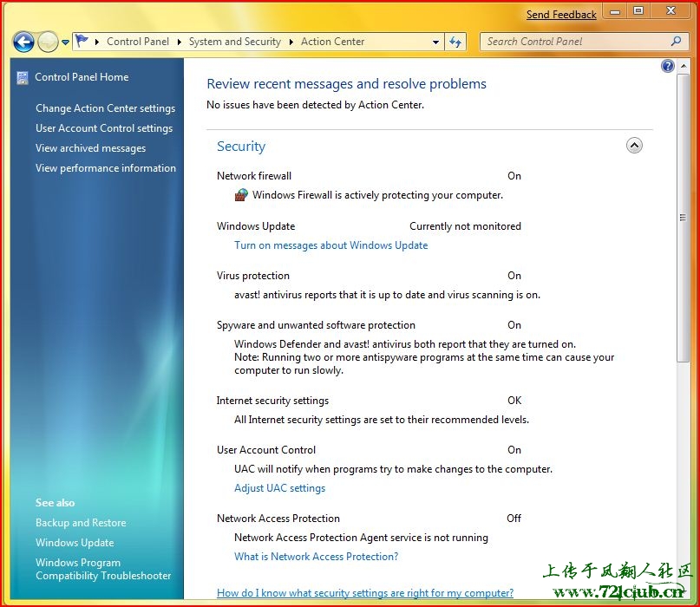Click the Action Center flag icon in address bar
The width and height of the screenshot is (700, 607).
(82, 42)
